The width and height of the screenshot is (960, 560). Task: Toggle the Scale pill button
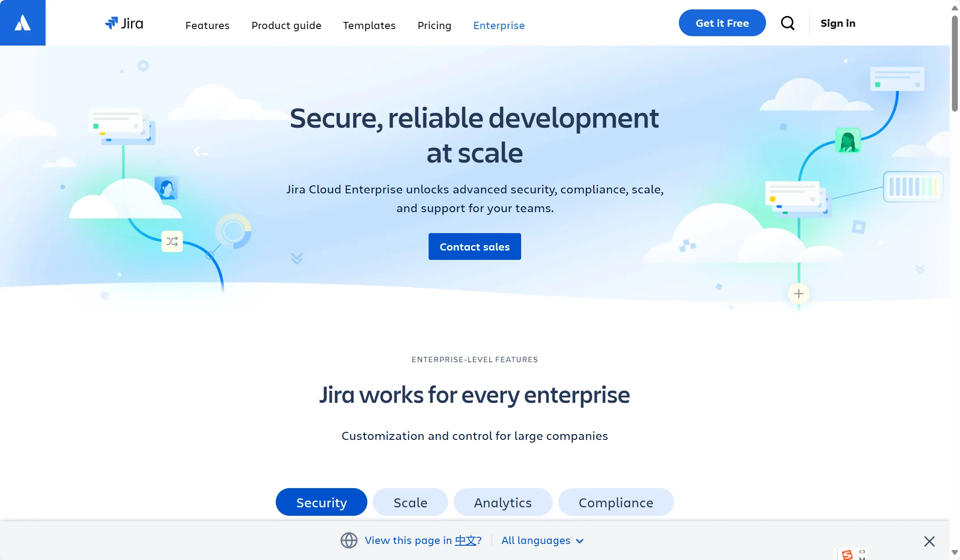(x=410, y=501)
